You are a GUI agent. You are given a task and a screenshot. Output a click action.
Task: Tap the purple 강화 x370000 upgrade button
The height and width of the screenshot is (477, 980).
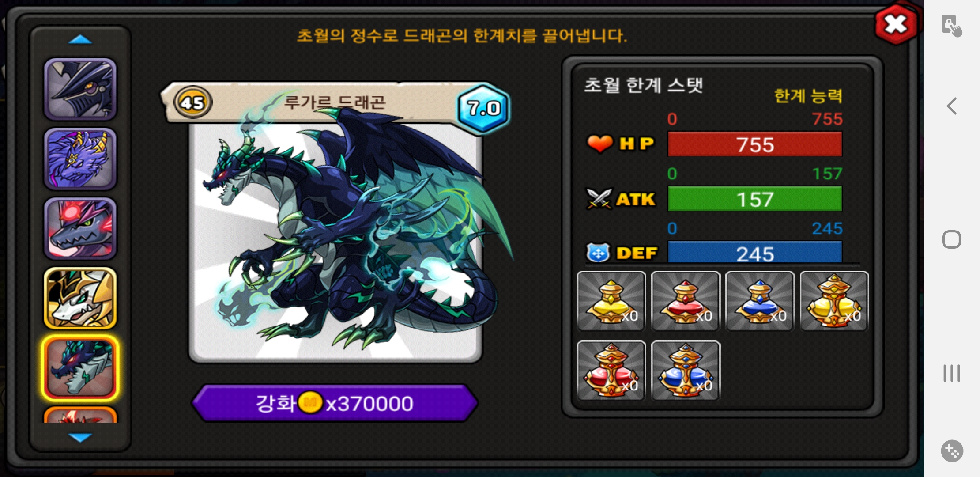[x=335, y=403]
